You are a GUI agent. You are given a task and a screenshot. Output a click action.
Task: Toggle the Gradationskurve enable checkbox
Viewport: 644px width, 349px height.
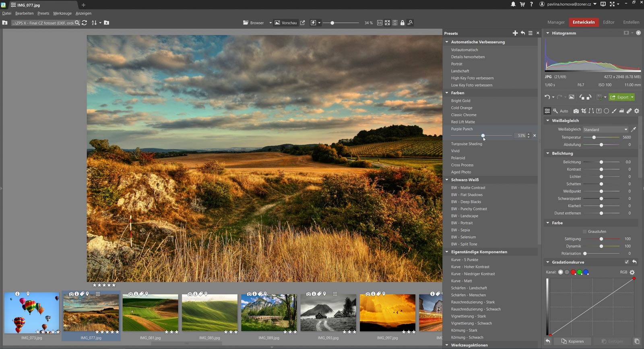(626, 262)
